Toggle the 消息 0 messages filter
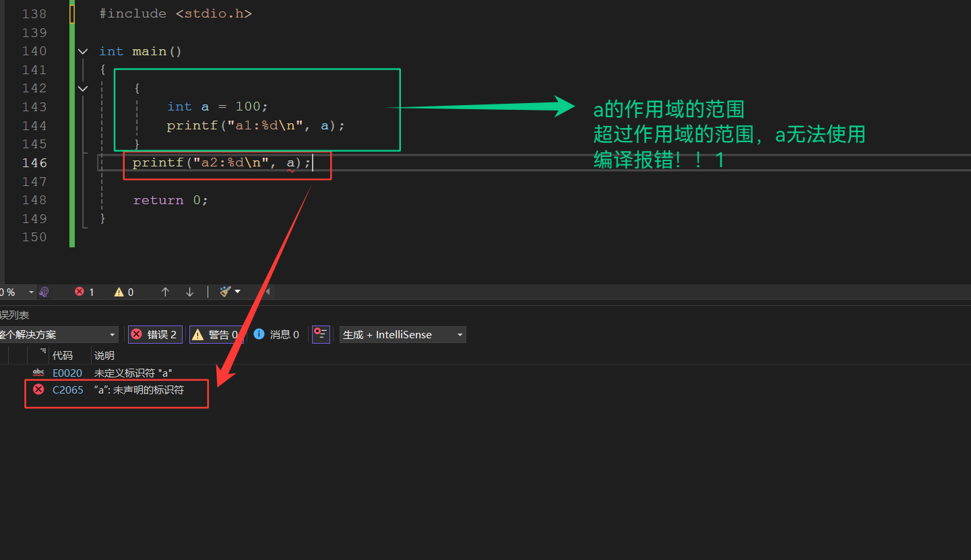The height and width of the screenshot is (560, 971). click(x=276, y=334)
